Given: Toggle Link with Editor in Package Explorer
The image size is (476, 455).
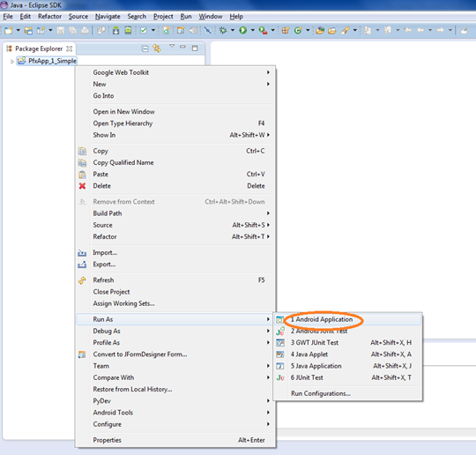Looking at the screenshot, I should point(157,48).
